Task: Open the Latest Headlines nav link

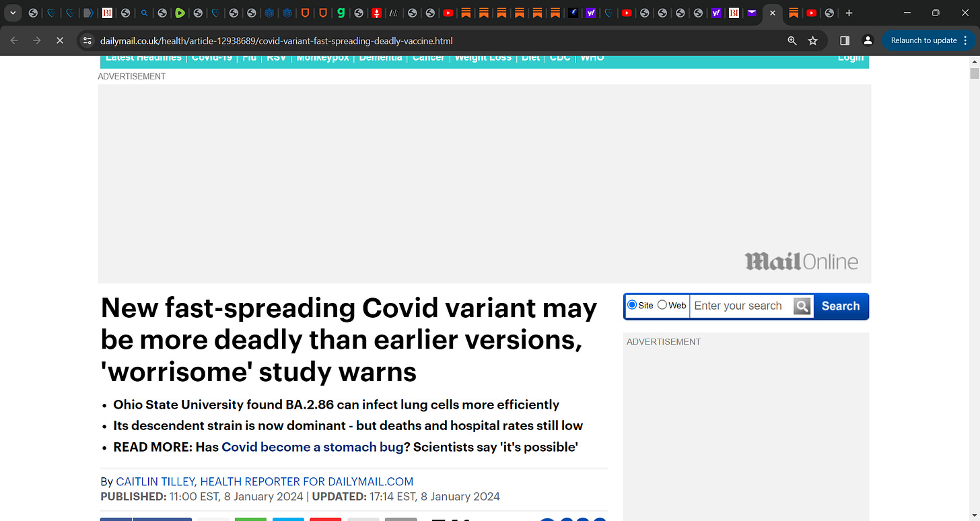Action: (x=143, y=58)
